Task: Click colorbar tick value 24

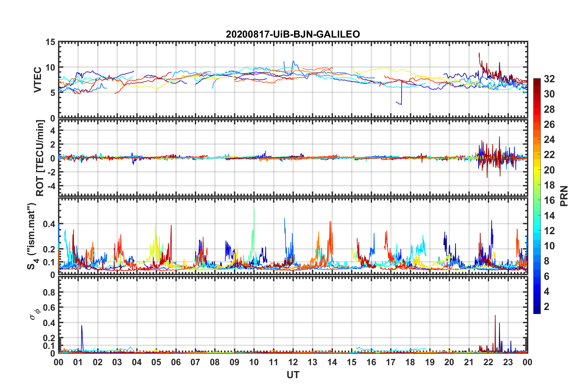Action: 549,140
